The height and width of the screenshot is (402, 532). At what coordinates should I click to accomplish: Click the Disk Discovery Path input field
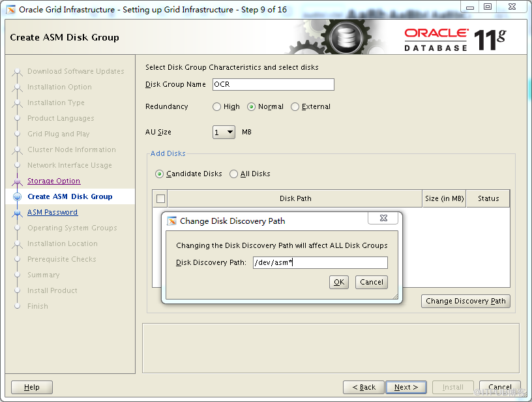320,262
